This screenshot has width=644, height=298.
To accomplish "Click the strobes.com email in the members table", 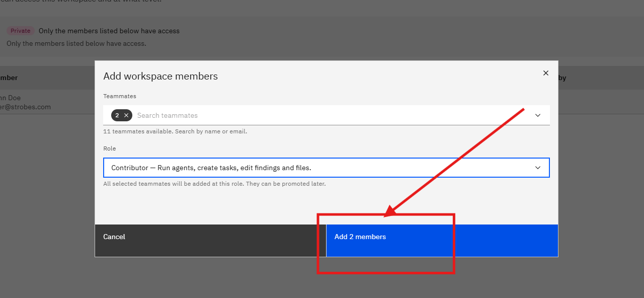I will [x=25, y=107].
